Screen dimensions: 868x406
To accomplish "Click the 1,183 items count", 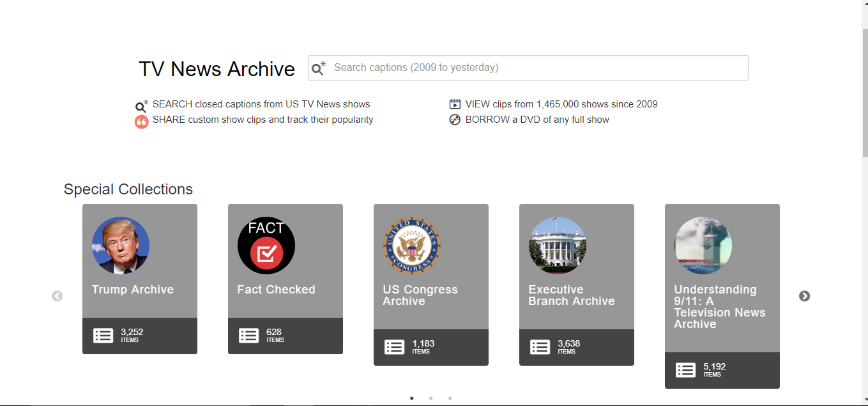I will click(x=423, y=347).
